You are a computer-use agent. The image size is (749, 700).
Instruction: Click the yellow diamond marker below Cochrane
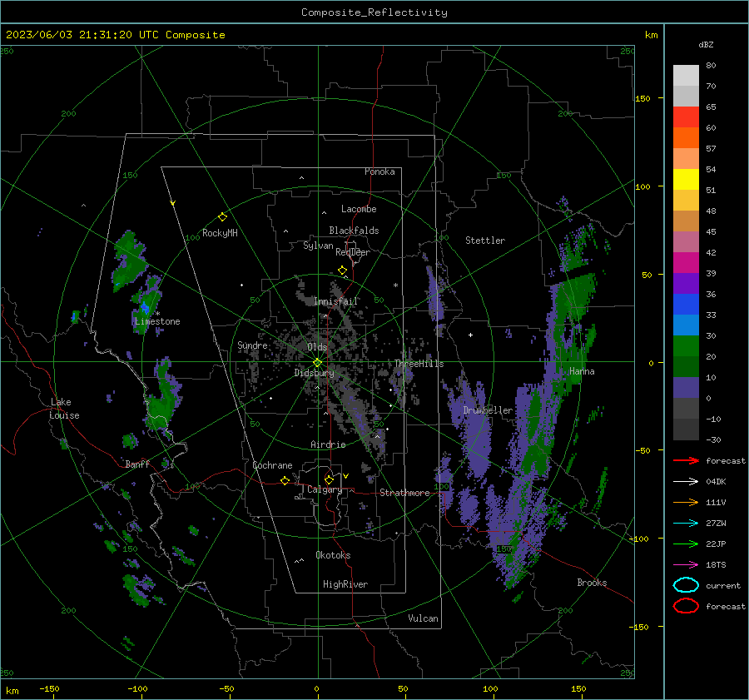click(285, 480)
